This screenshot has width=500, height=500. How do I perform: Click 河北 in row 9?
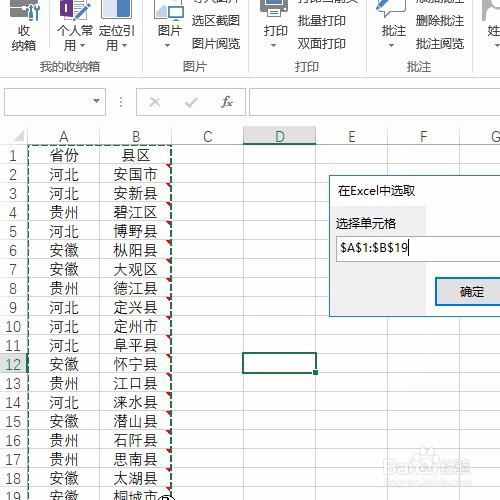(x=64, y=307)
